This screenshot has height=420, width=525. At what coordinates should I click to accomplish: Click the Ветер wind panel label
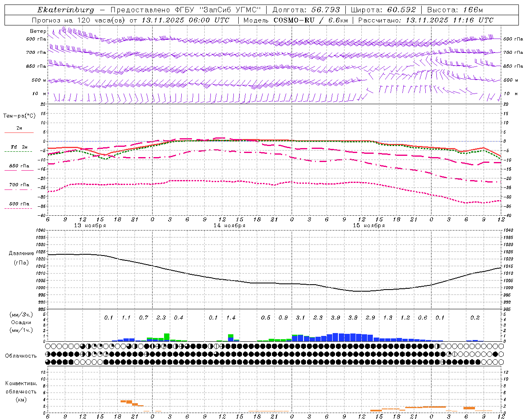(x=38, y=31)
